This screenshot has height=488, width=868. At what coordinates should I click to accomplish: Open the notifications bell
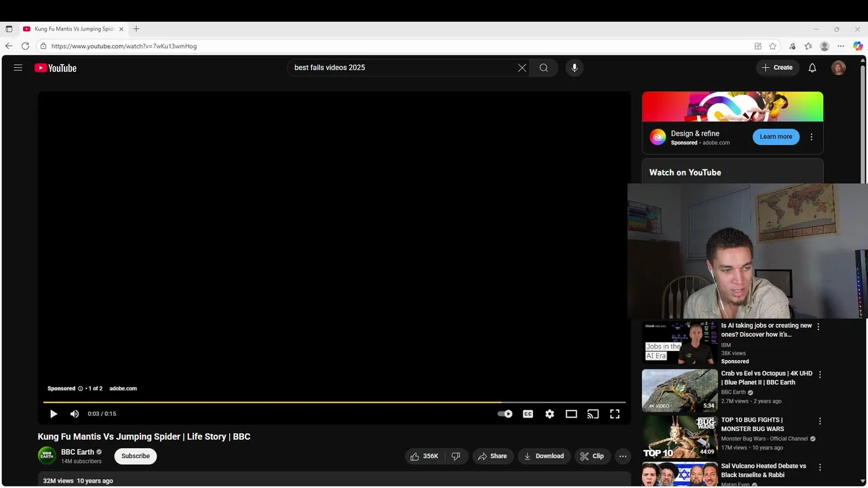pos(812,68)
